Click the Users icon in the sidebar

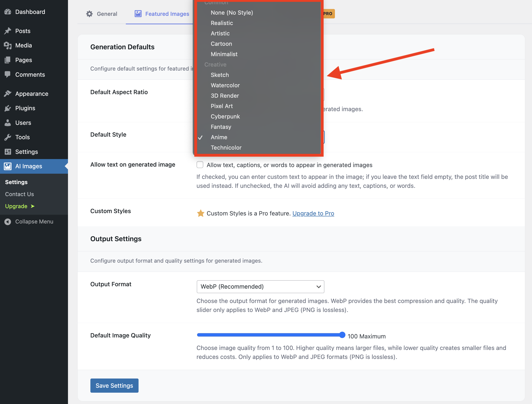(8, 123)
